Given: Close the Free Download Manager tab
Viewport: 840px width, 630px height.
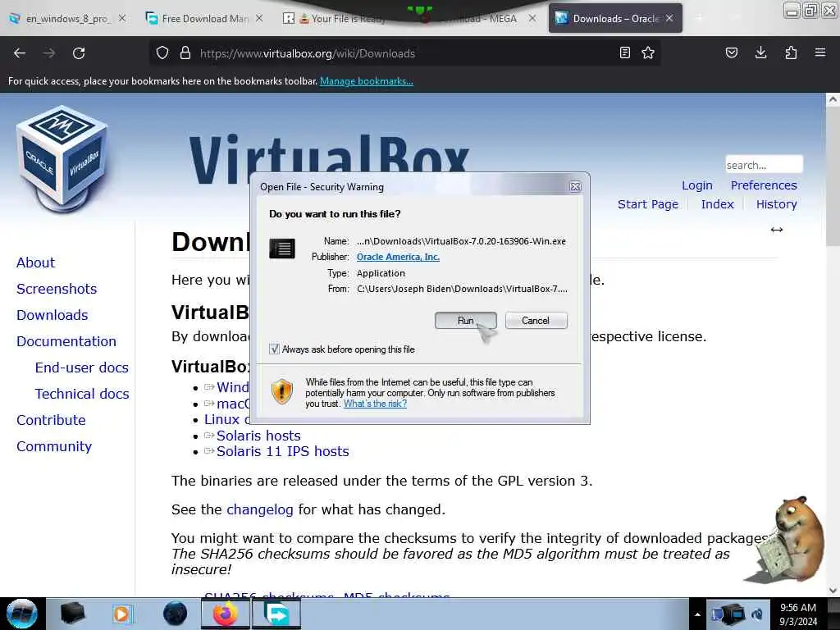Looking at the screenshot, I should click(x=259, y=18).
